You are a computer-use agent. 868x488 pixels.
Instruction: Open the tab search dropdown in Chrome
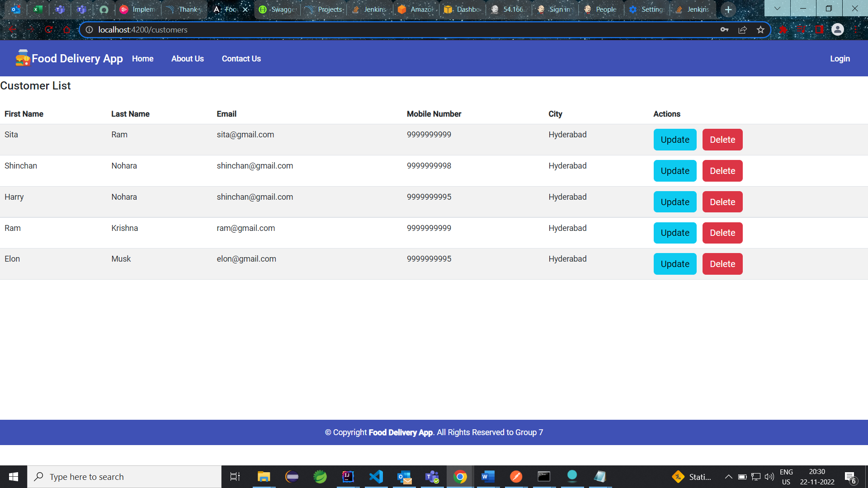click(x=777, y=9)
